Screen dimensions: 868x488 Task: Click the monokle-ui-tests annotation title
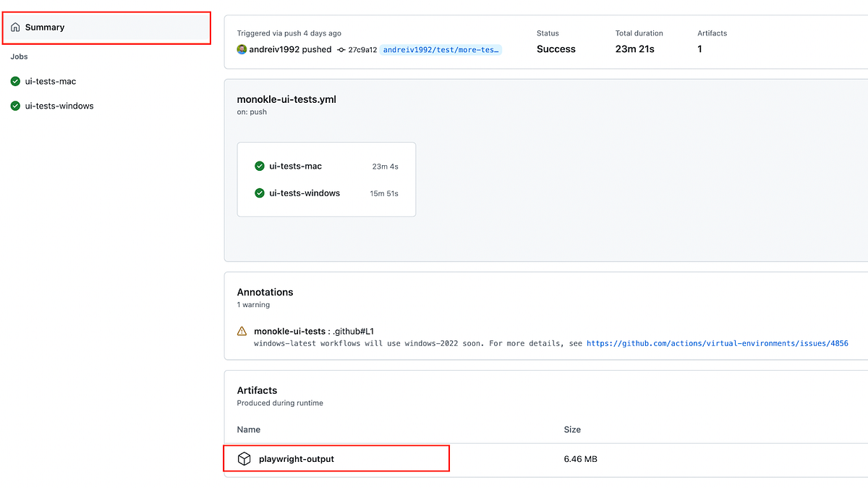click(290, 331)
